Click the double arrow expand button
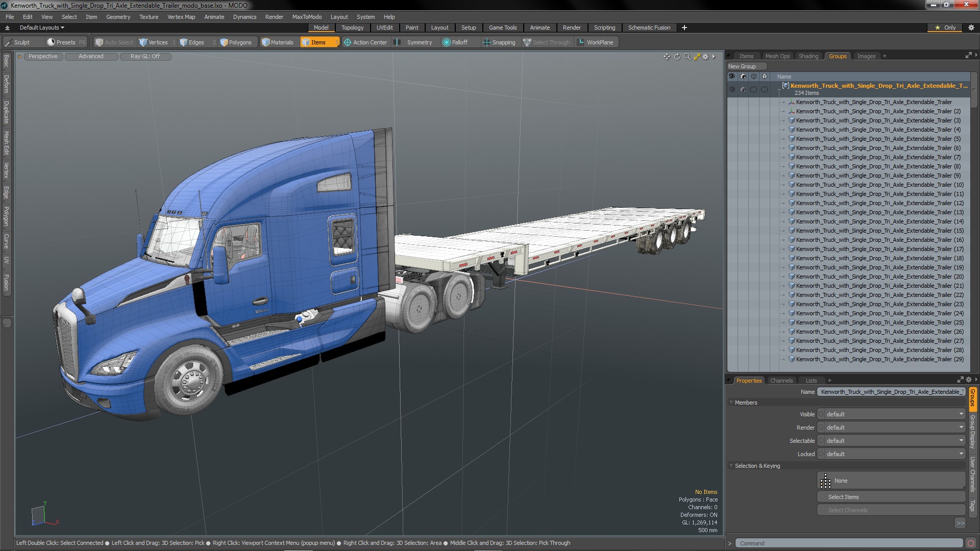The width and height of the screenshot is (980, 551). (960, 523)
